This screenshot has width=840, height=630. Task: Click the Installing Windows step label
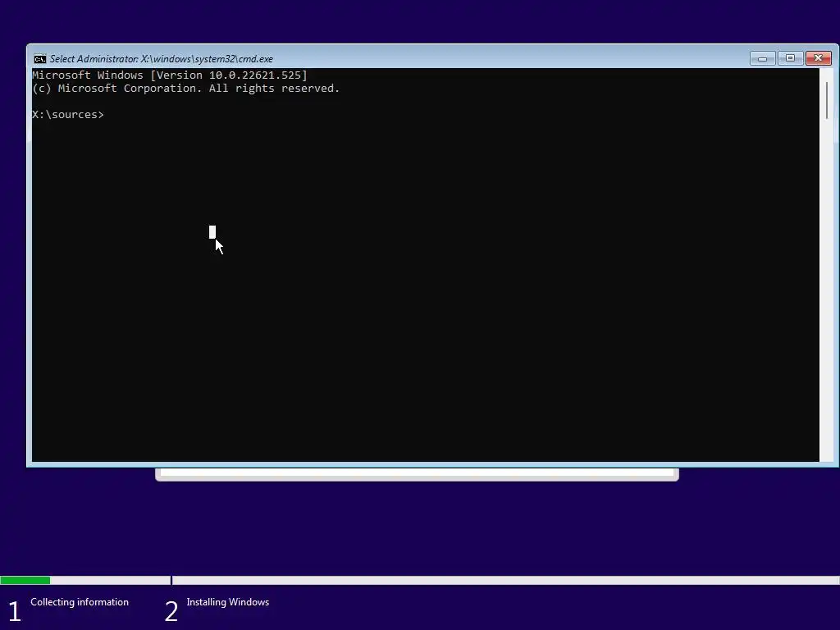[x=228, y=602]
